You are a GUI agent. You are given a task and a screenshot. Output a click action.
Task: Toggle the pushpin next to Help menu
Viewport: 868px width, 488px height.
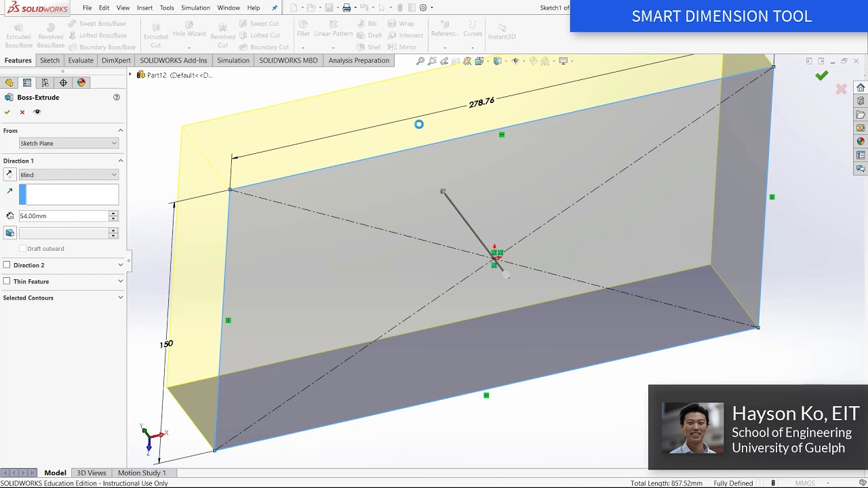coord(274,8)
